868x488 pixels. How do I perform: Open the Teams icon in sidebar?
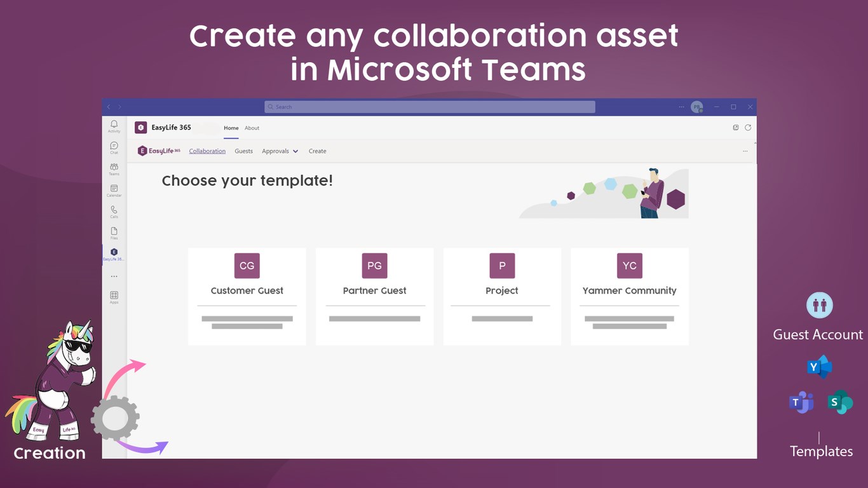point(114,169)
